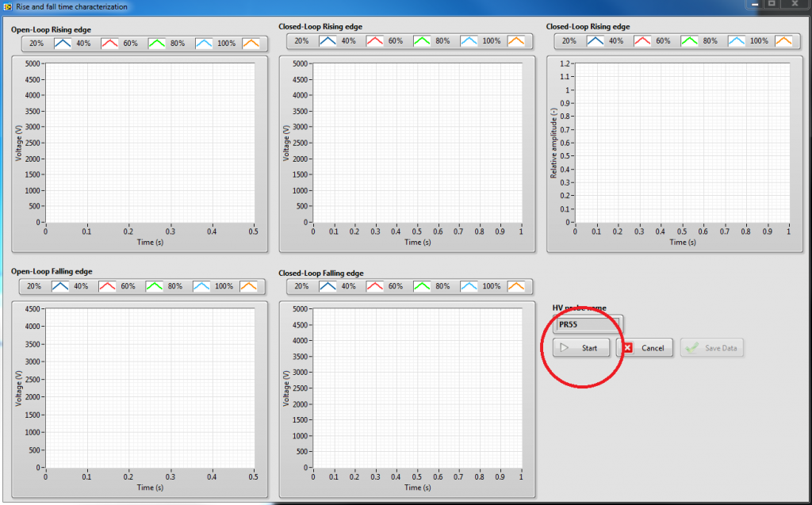Click 80% cyan plot icon in Relative amplitude graph legend
Image resolution: width=812 pixels, height=505 pixels.
point(737,41)
